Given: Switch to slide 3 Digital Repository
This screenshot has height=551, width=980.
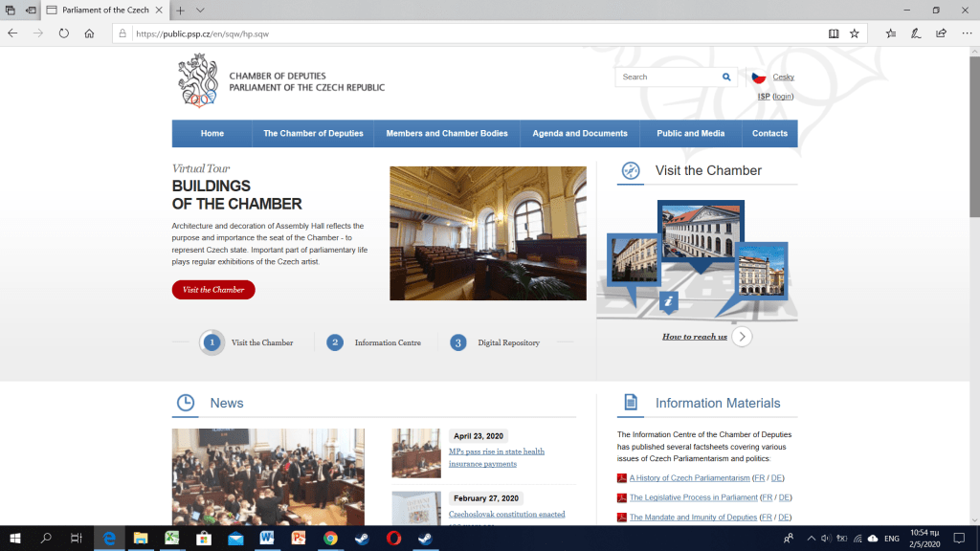Looking at the screenshot, I should click(x=458, y=342).
